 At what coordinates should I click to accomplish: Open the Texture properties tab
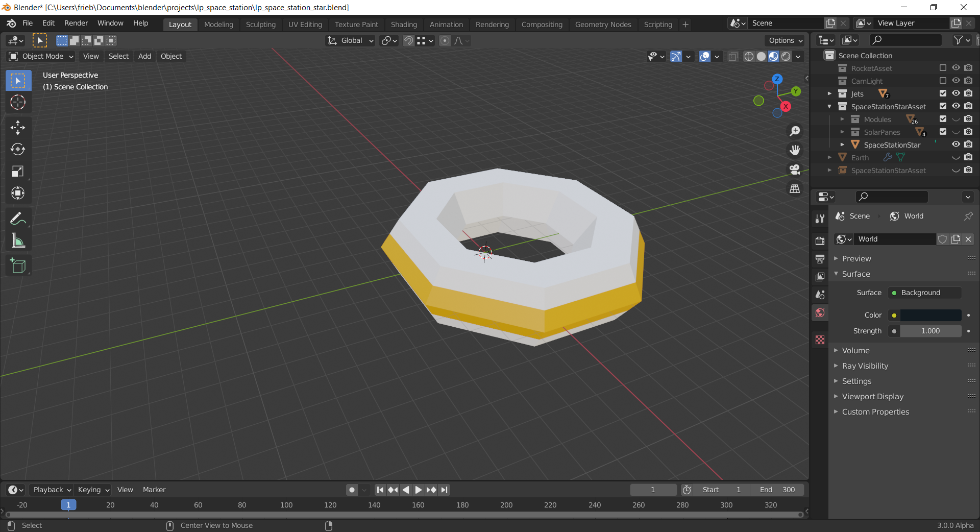pyautogui.click(x=820, y=340)
